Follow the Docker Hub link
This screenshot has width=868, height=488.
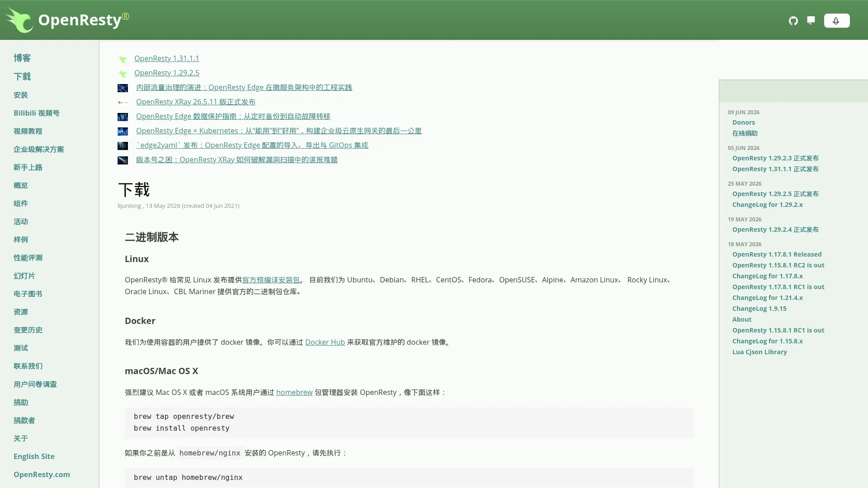(x=325, y=342)
